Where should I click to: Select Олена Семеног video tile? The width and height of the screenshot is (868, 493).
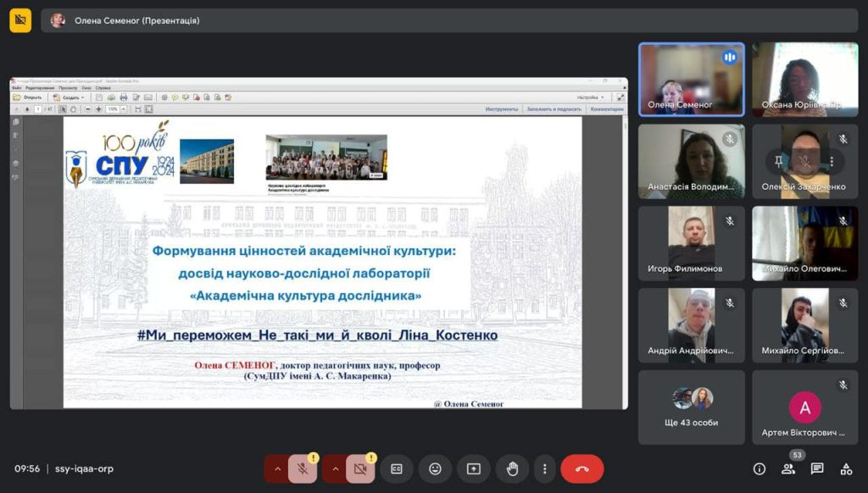tap(691, 80)
